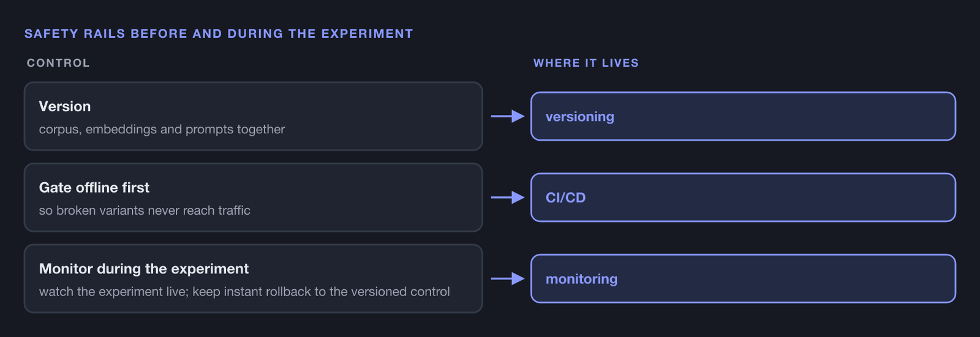
Task: Click the arrow pointing to monitoring
Action: 508,279
